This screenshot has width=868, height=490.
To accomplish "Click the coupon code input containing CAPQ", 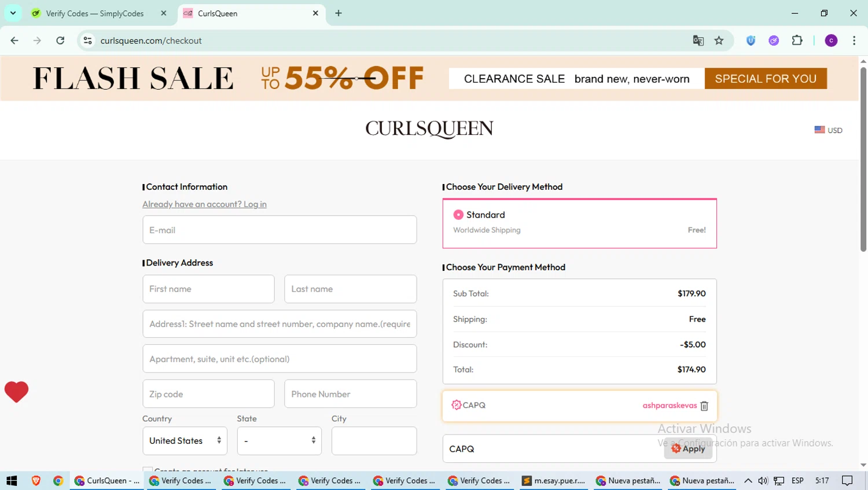I will point(553,449).
